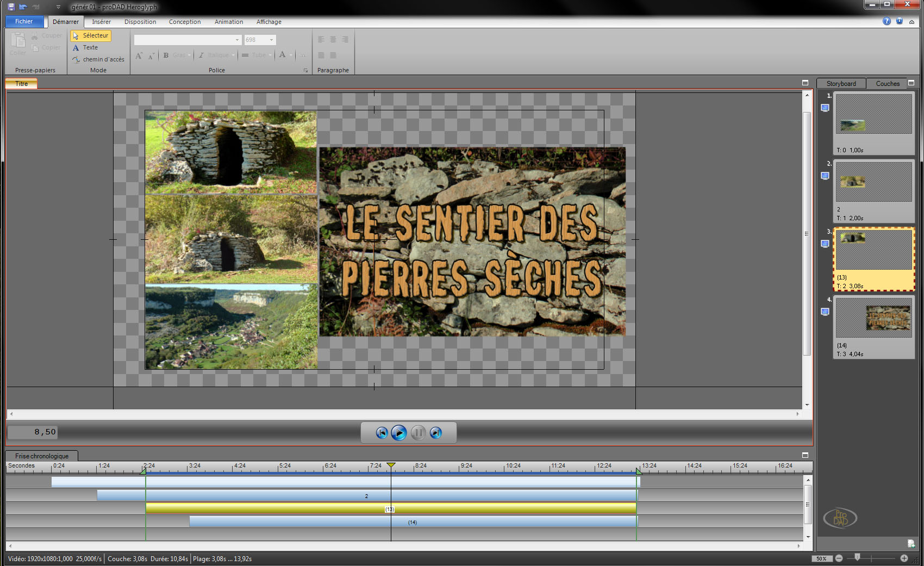Pause the playback
The image size is (924, 566).
pyautogui.click(x=417, y=433)
